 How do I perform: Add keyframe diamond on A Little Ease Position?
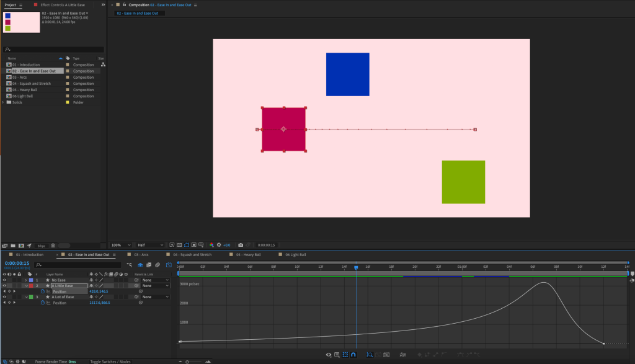9,291
